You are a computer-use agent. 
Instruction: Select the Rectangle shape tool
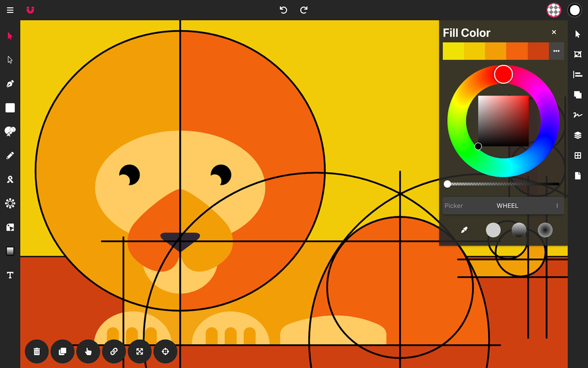tap(10, 108)
